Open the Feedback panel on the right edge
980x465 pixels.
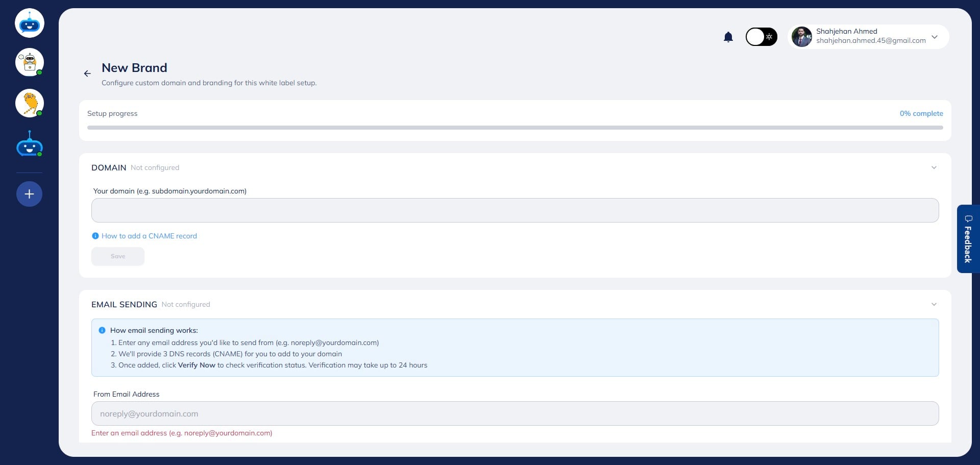(968, 239)
